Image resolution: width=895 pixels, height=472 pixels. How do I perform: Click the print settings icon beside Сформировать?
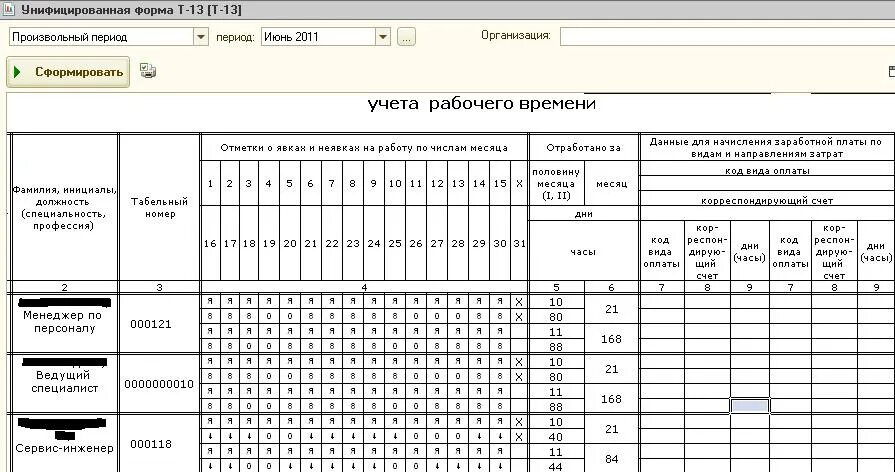(x=148, y=71)
